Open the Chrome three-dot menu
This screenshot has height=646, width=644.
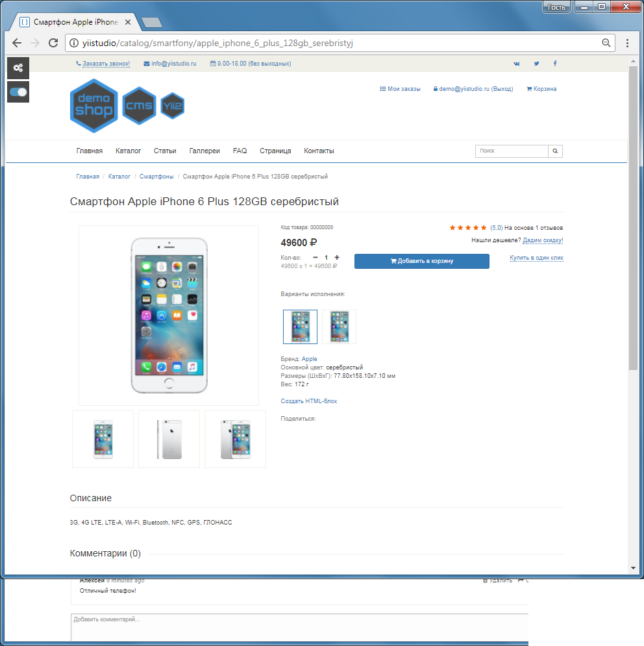point(627,43)
